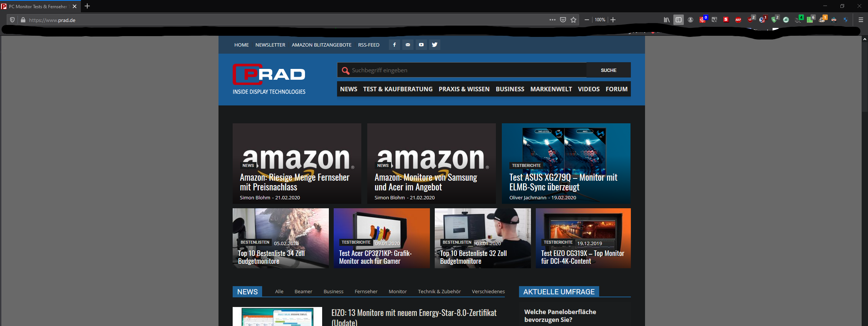Click the green square extension with badge 6

tap(810, 19)
